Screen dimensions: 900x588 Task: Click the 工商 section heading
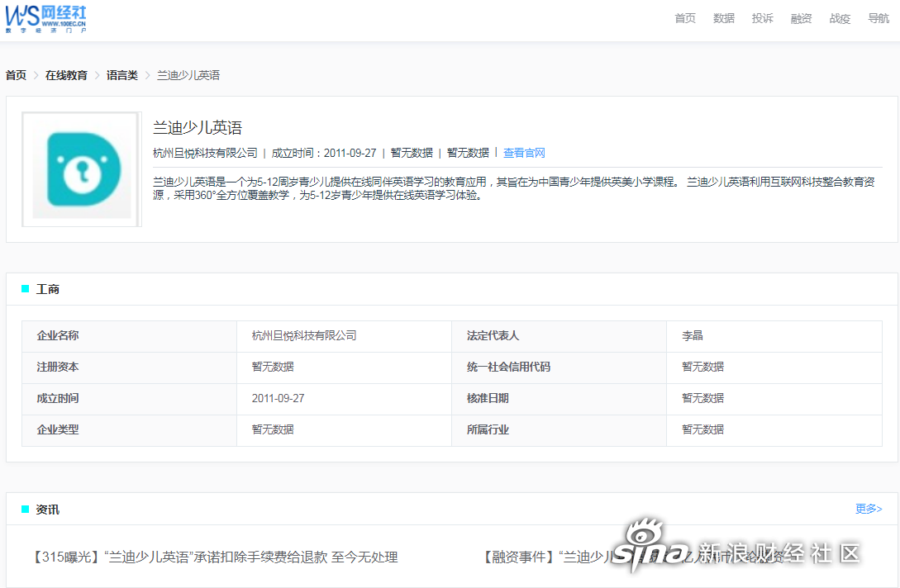(48, 289)
